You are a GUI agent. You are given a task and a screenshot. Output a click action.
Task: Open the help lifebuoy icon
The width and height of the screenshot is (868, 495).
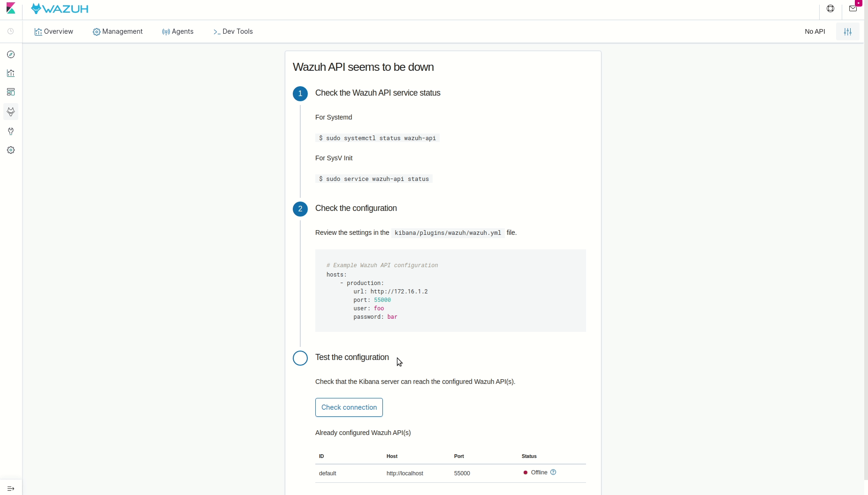(x=830, y=8)
